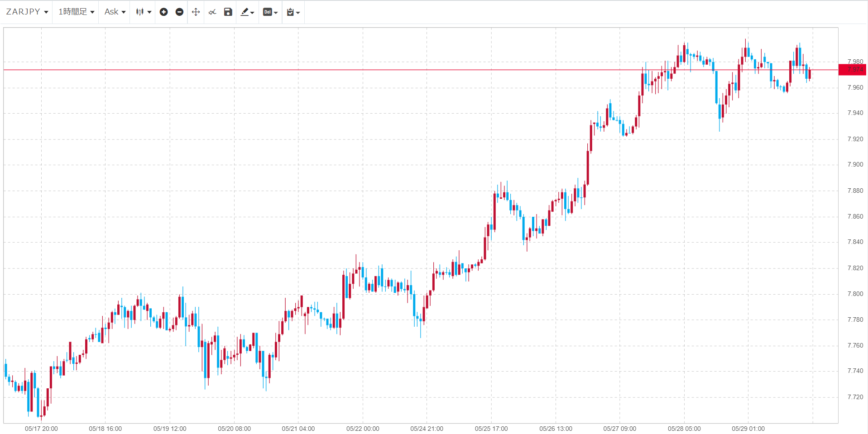Open the drawing pen tool dropdown

tap(247, 12)
